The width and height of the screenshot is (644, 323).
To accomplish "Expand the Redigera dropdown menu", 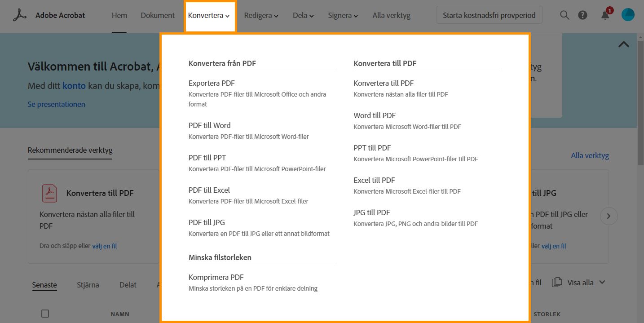I will point(261,16).
